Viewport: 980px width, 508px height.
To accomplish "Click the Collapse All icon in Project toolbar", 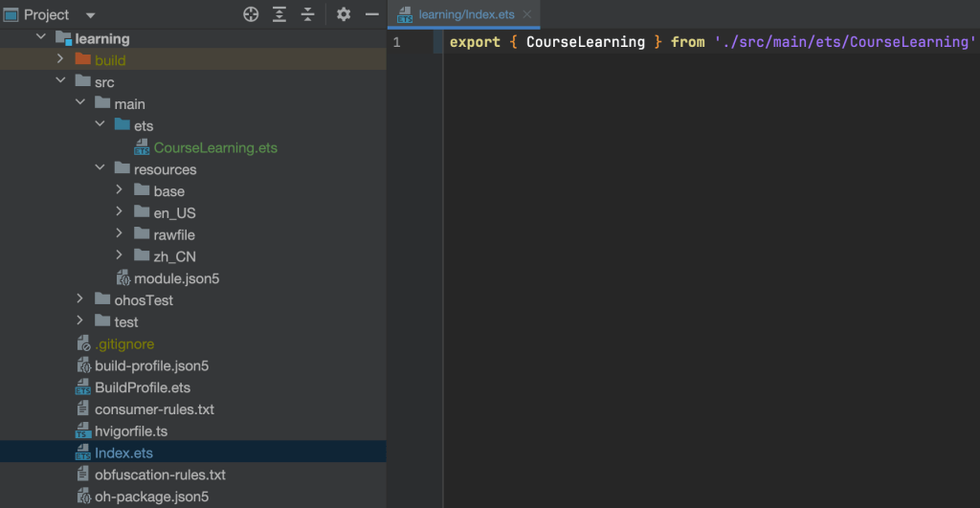I will click(x=307, y=14).
